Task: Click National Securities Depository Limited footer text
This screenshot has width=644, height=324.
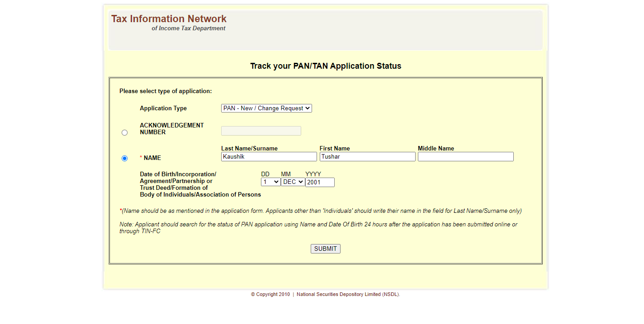Action: pos(348,295)
